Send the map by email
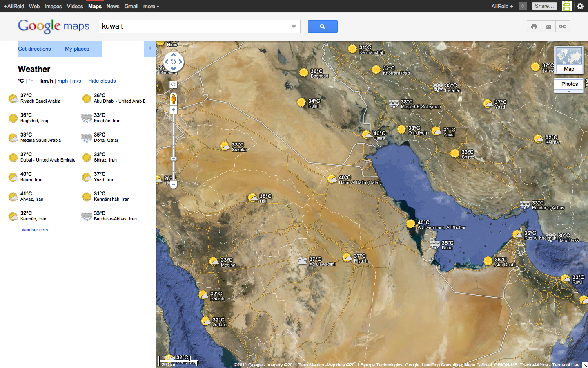588x368 pixels. pos(548,26)
